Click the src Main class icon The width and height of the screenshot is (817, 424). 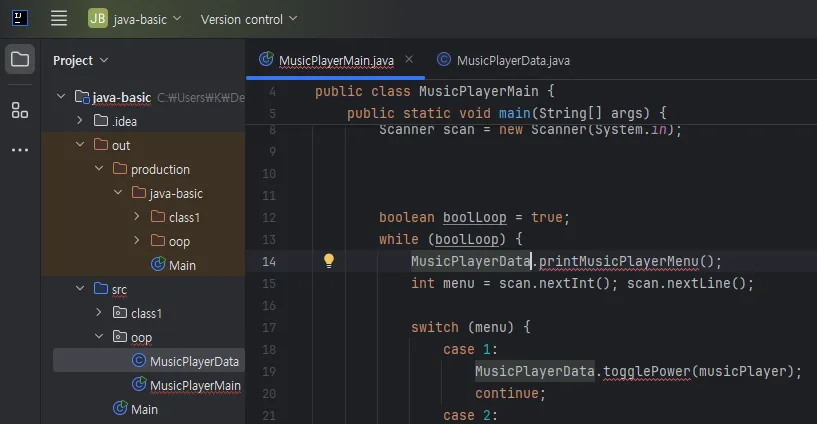pyautogui.click(x=120, y=408)
